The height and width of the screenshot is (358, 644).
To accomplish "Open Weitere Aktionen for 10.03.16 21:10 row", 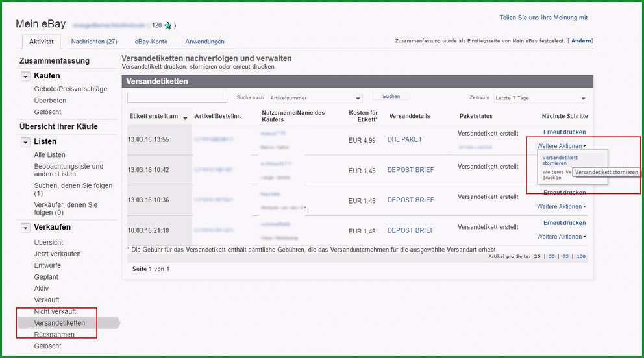I will click(561, 237).
